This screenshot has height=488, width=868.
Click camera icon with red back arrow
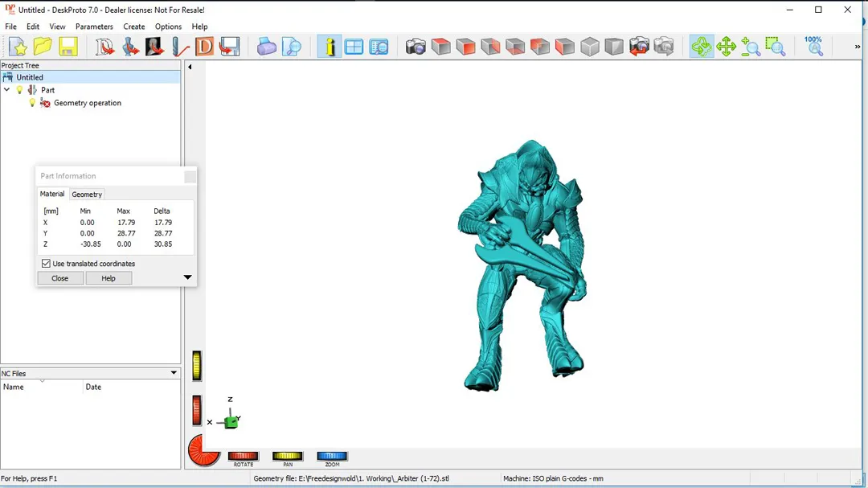point(639,47)
